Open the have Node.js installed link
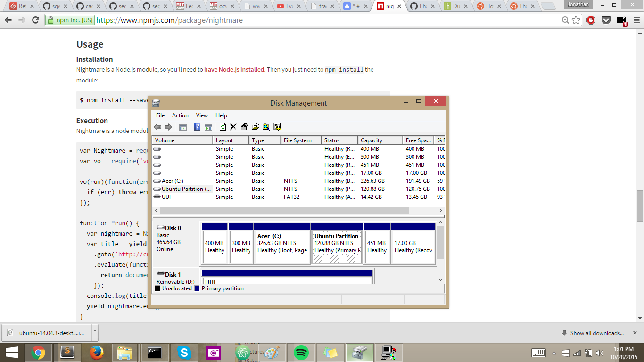 234,69
